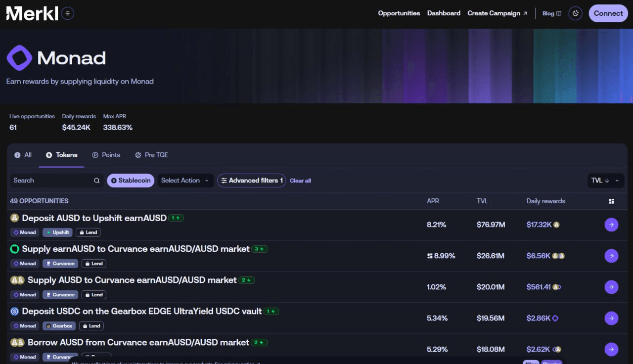Viewport: 633px width, 364px height.
Task: Click Clear all filters link
Action: click(x=300, y=181)
